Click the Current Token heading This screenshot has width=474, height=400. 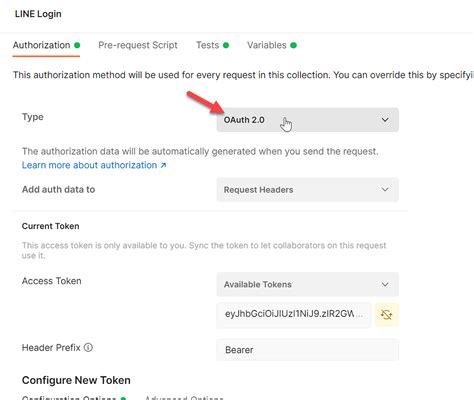50,226
